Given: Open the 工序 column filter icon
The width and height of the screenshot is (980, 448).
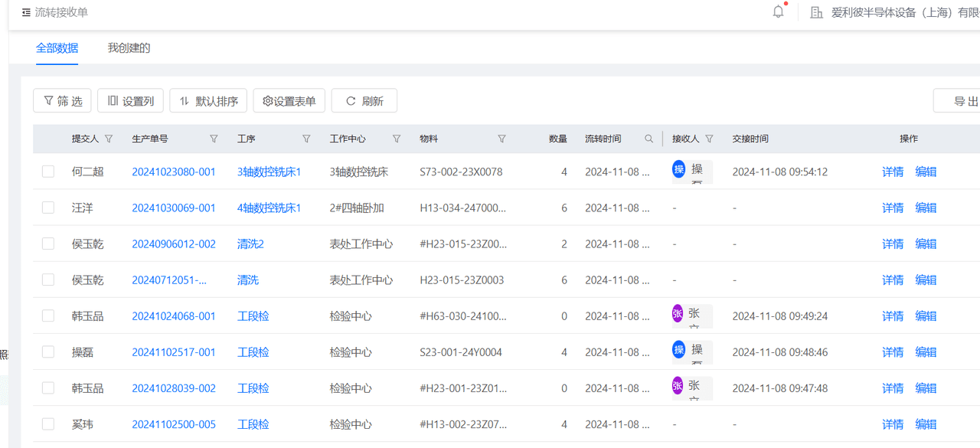Looking at the screenshot, I should tap(306, 139).
